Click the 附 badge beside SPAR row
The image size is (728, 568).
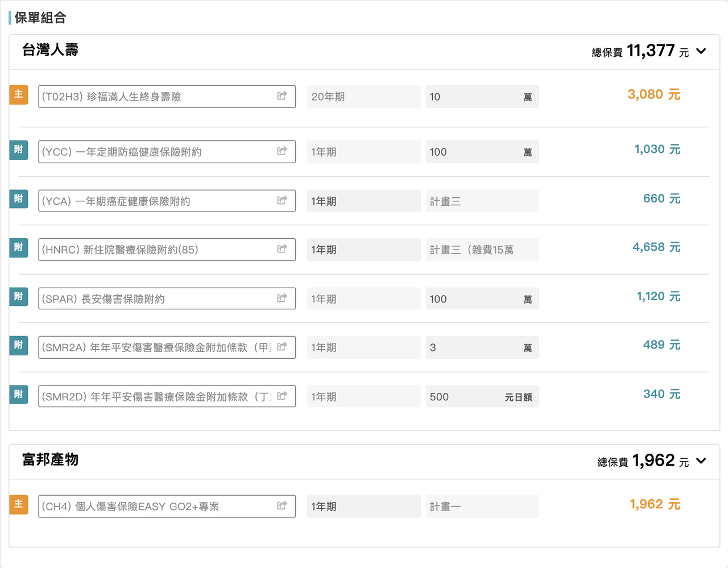[x=19, y=297]
